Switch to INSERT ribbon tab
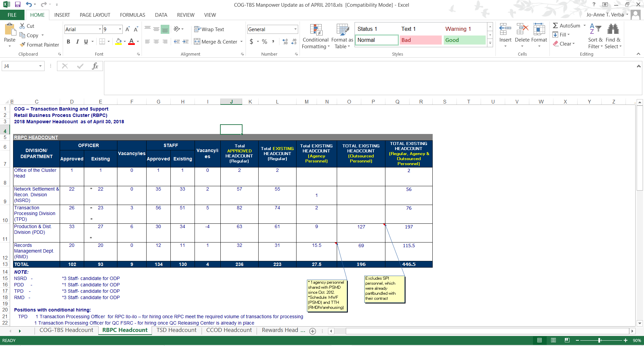The width and height of the screenshot is (644, 346). point(62,15)
